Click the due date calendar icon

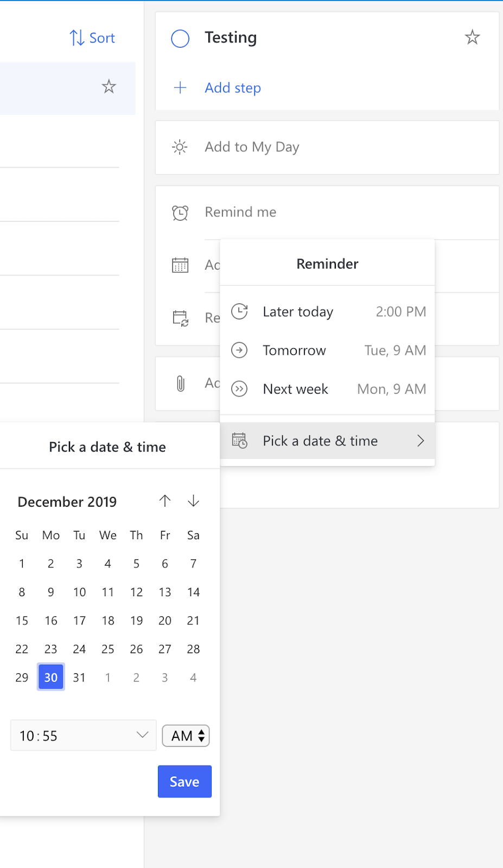180,265
